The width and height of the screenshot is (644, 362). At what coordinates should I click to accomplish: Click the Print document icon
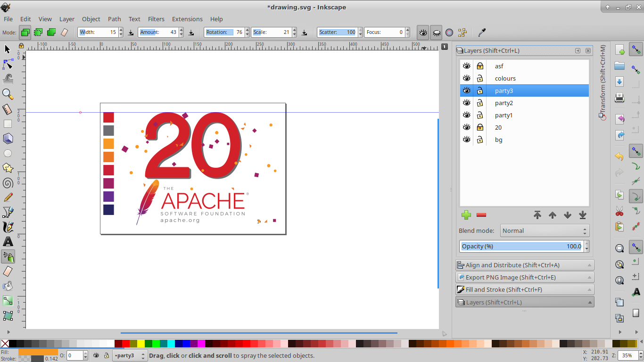click(x=619, y=98)
